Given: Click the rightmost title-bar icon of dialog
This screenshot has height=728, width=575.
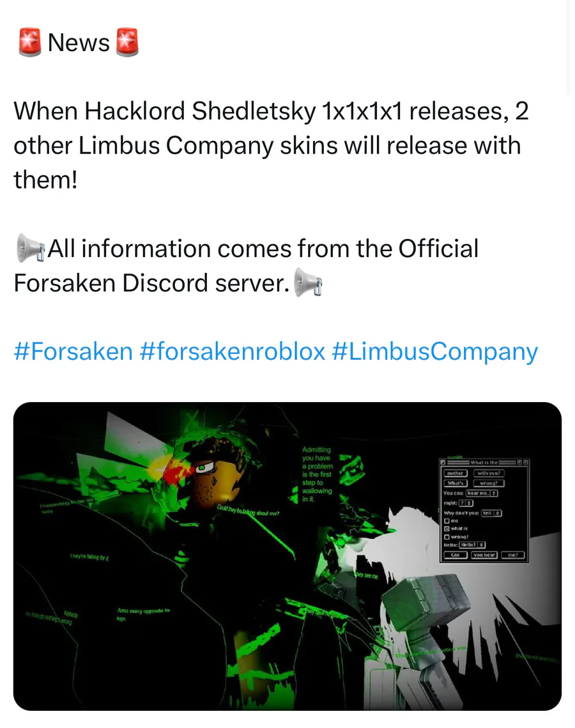Looking at the screenshot, I should tap(526, 462).
